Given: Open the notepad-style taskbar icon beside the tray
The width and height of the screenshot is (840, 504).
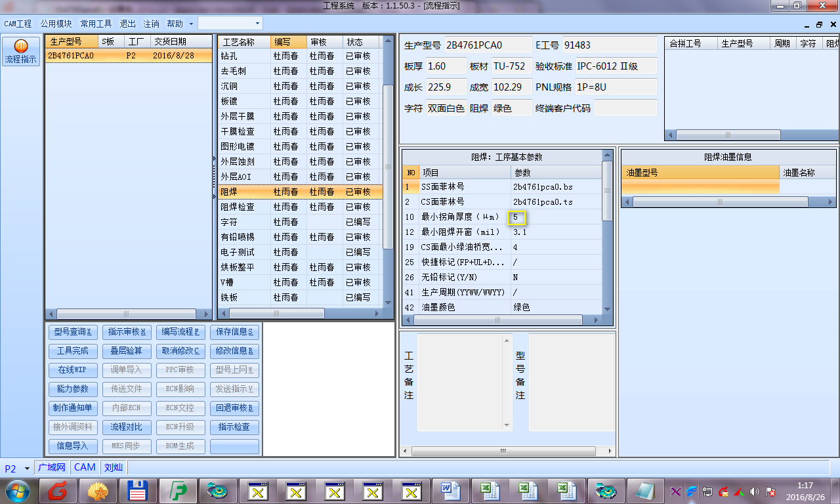Looking at the screenshot, I should (645, 490).
